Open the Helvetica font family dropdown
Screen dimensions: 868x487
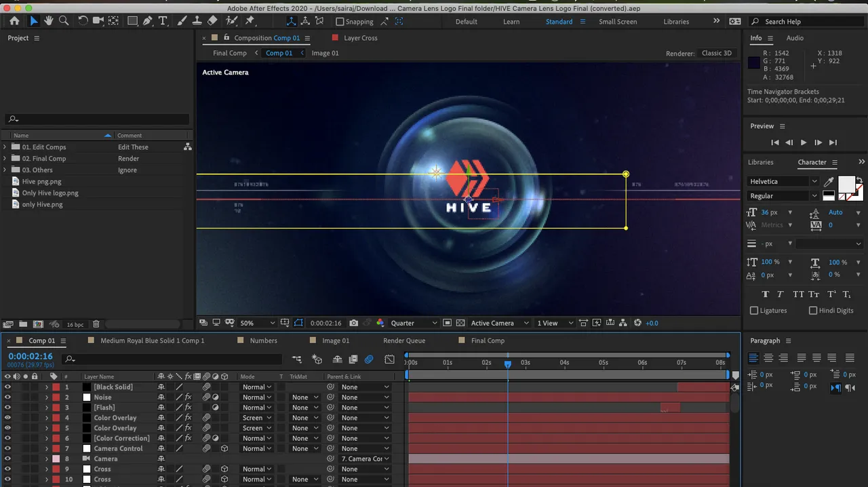click(x=783, y=182)
